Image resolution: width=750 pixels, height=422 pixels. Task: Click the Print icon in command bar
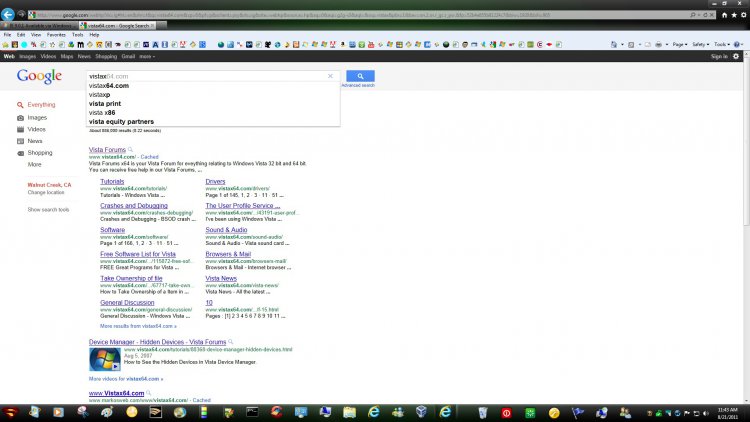659,44
